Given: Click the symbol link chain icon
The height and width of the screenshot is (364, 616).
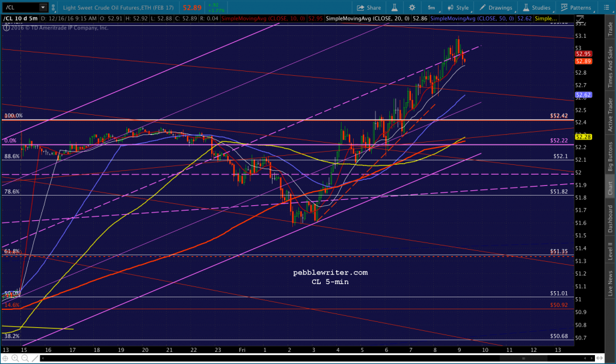Looking at the screenshot, I should (x=54, y=7).
